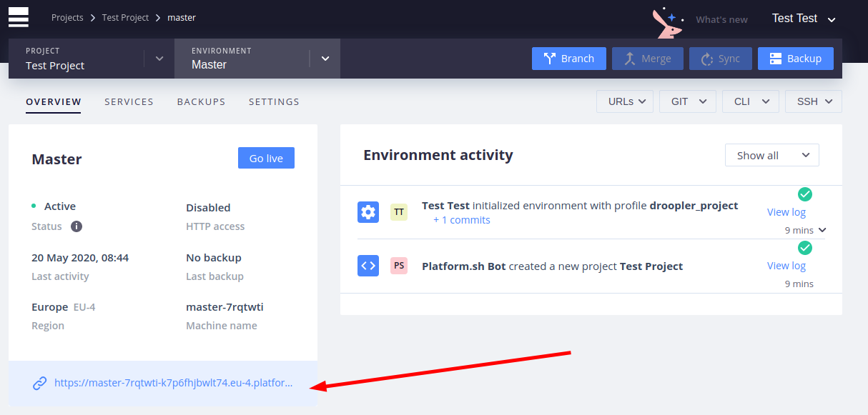Click the droopler_project profile name
The image size is (868, 415).
point(694,205)
